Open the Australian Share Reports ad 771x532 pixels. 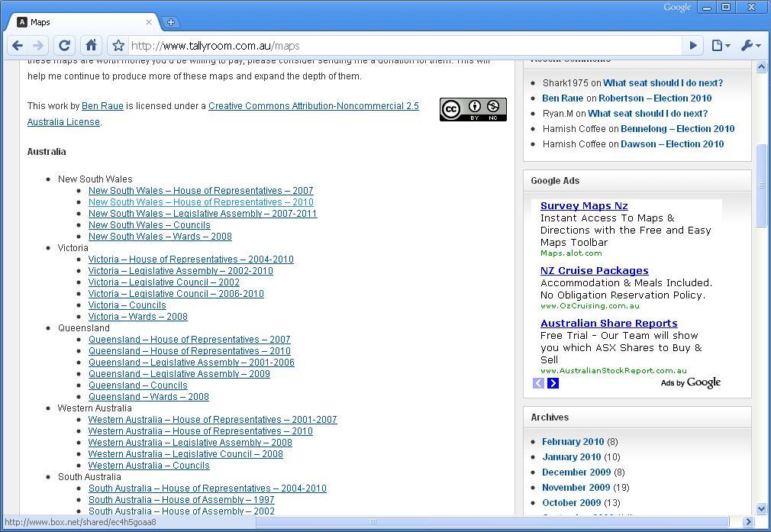608,324
